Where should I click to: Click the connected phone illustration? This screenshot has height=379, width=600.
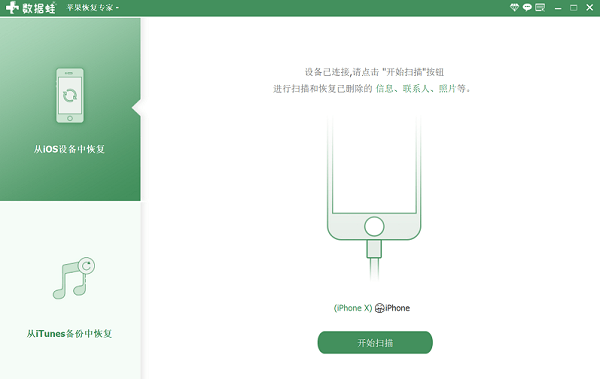pyautogui.click(x=374, y=197)
